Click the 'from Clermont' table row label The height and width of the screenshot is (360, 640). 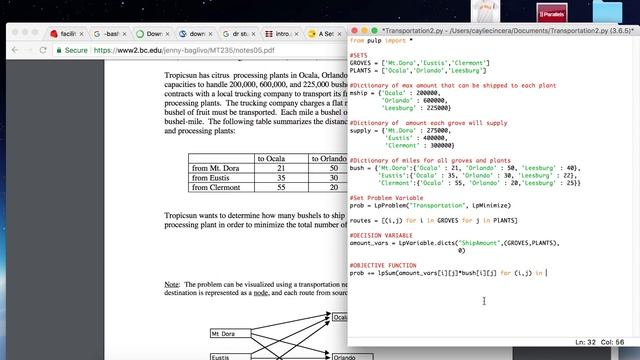click(216, 187)
